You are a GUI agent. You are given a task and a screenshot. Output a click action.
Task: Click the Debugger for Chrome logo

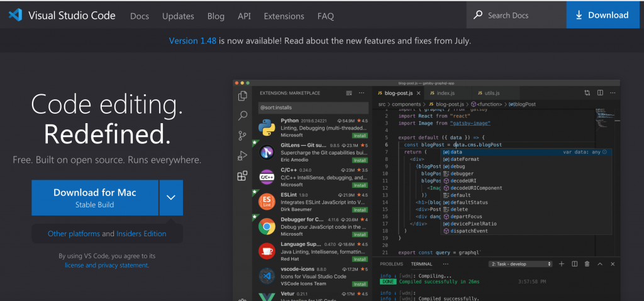tap(267, 226)
